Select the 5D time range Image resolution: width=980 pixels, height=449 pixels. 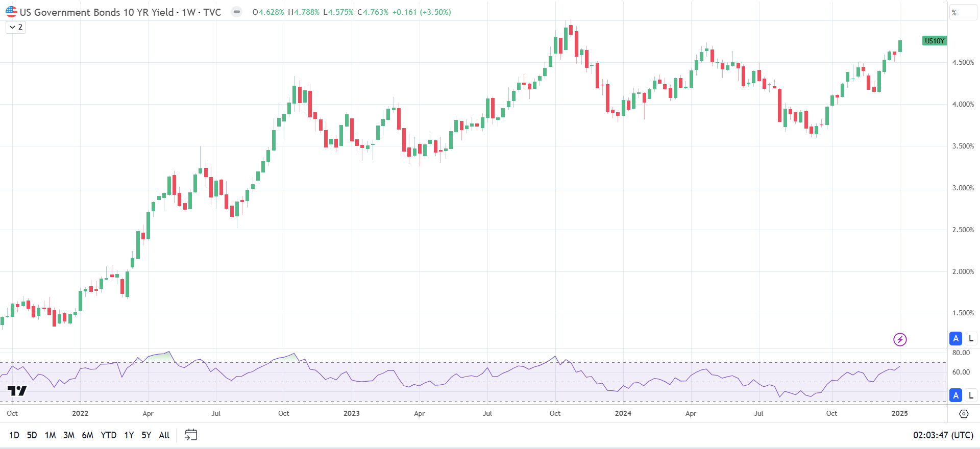click(32, 435)
